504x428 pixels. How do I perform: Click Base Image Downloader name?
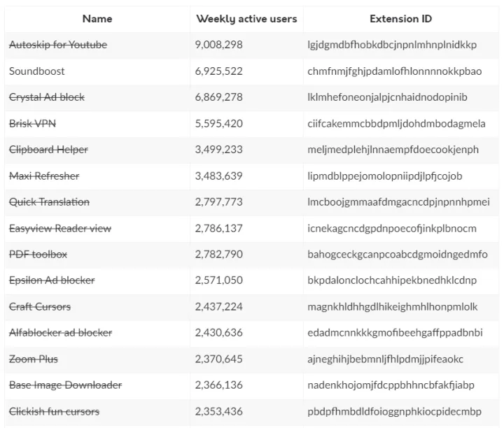point(65,385)
